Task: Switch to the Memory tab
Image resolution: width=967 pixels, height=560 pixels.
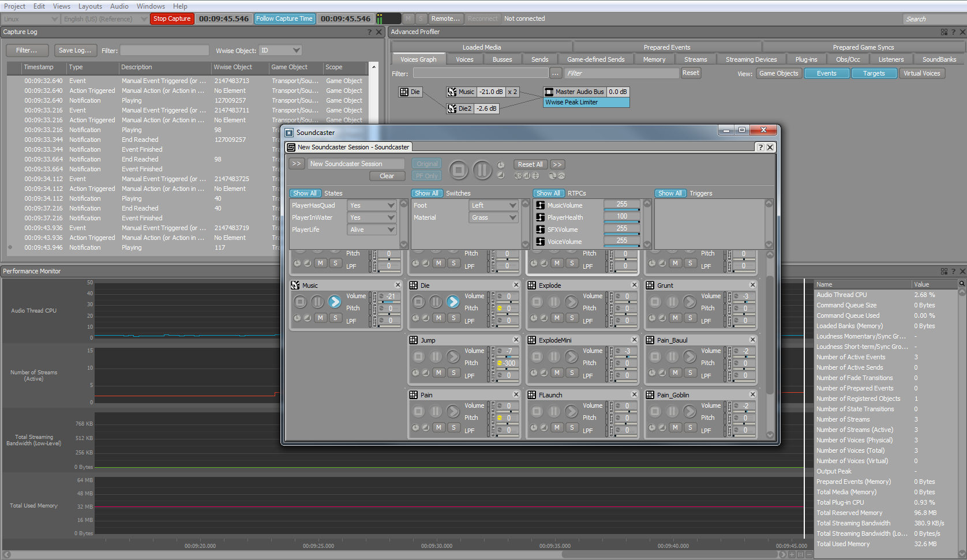Action: 654,59
